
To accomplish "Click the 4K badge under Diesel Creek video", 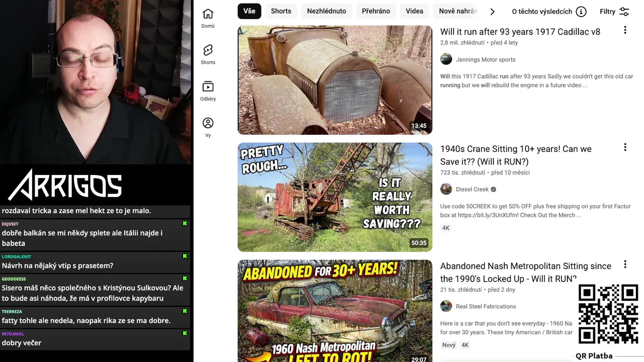I will [x=446, y=228].
